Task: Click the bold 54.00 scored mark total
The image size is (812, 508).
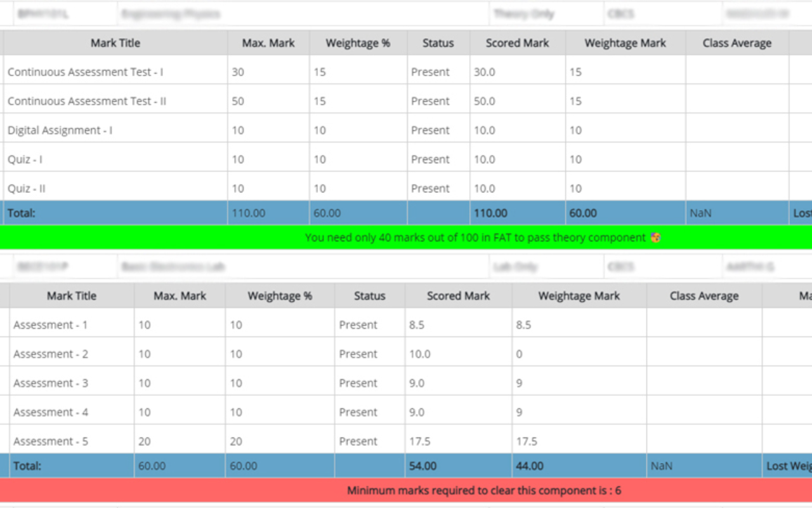Action: click(x=423, y=466)
